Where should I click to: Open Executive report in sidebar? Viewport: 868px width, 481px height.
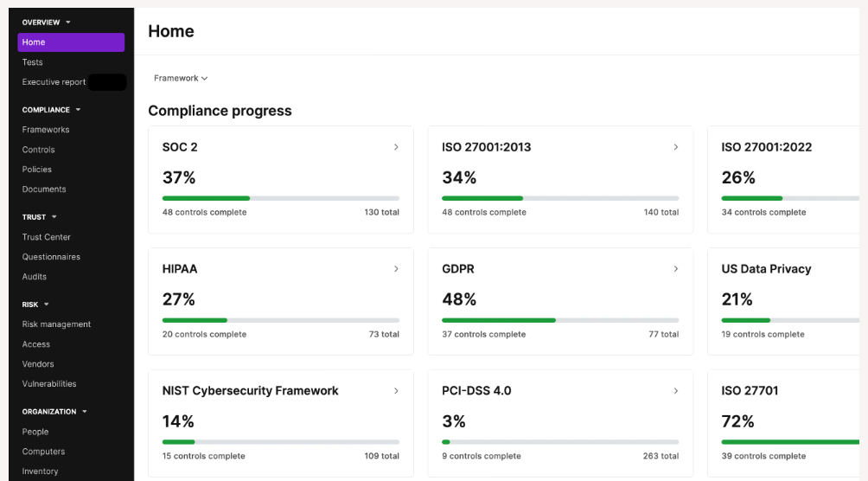54,82
